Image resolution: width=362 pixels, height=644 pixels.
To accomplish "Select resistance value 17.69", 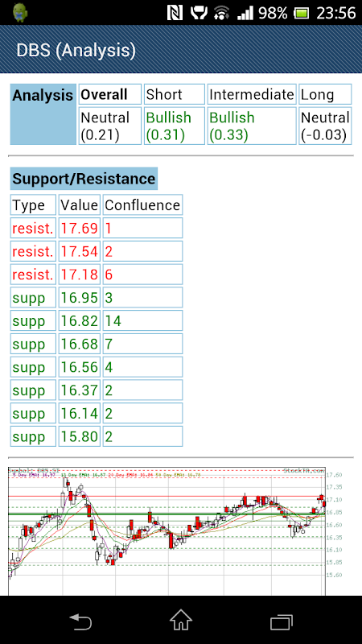I will (80, 228).
